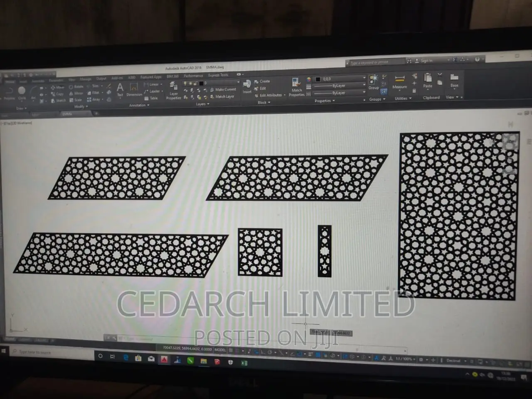Open Layer Properties manager
532x399 pixels.
173,91
